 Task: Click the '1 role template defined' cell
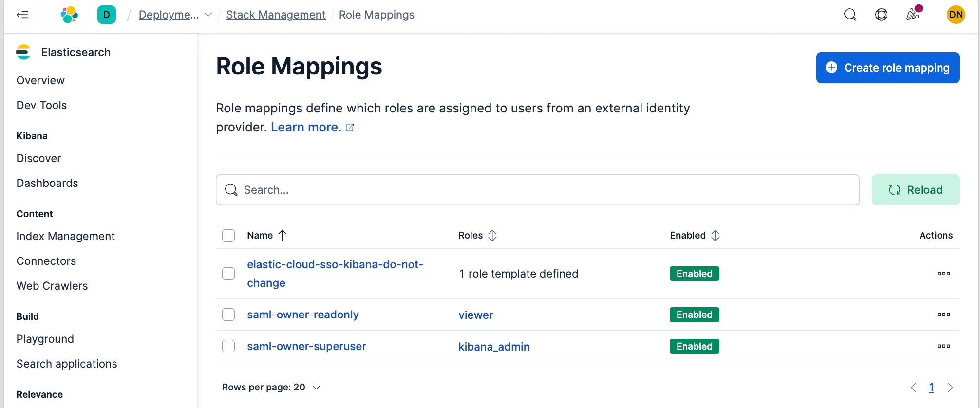[519, 274]
